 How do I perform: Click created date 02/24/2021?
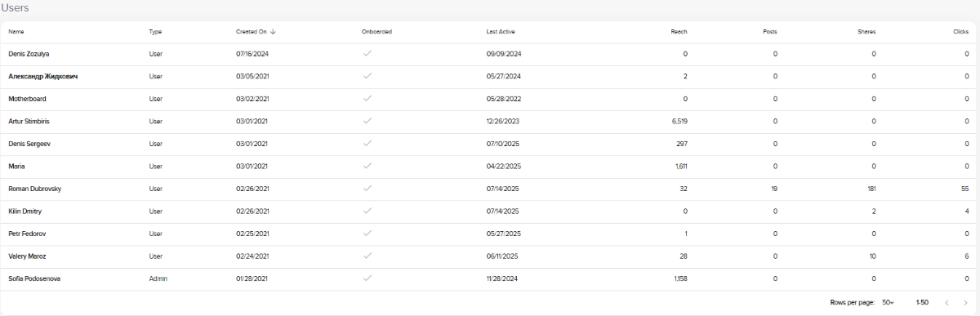[252, 256]
